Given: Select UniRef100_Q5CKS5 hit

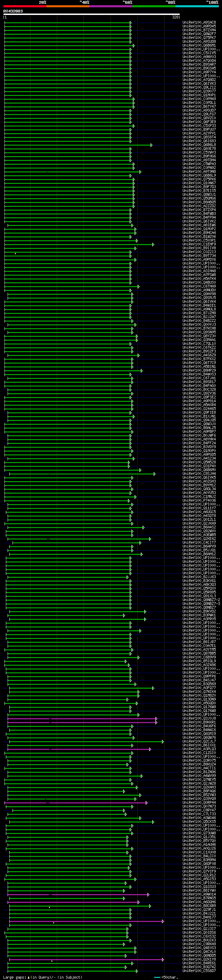Looking at the screenshot, I should tap(199, 822).
